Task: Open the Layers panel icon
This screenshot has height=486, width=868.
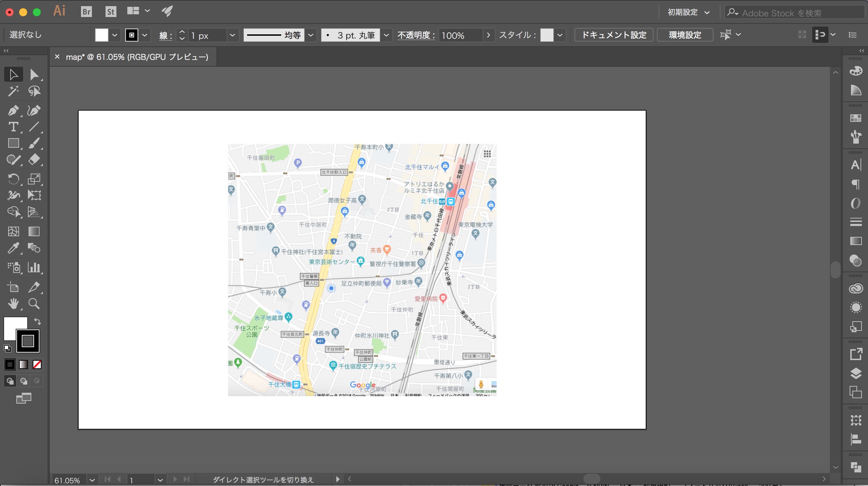Action: pyautogui.click(x=856, y=373)
